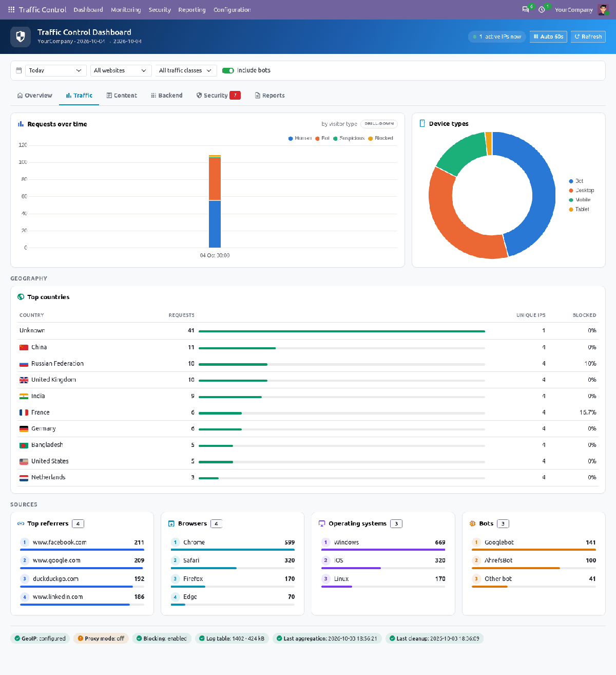616x675 pixels.
Task: Click the Germany flag icon
Action: click(x=24, y=429)
